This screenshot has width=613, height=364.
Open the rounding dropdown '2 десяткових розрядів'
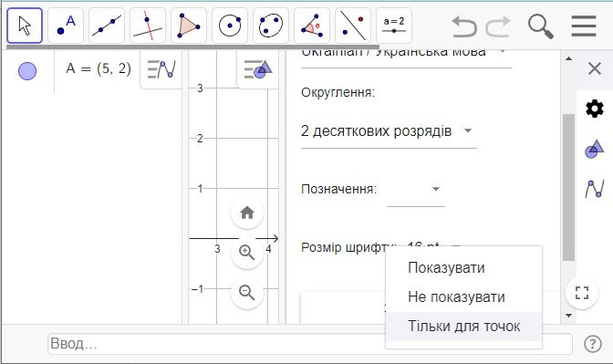click(x=389, y=131)
